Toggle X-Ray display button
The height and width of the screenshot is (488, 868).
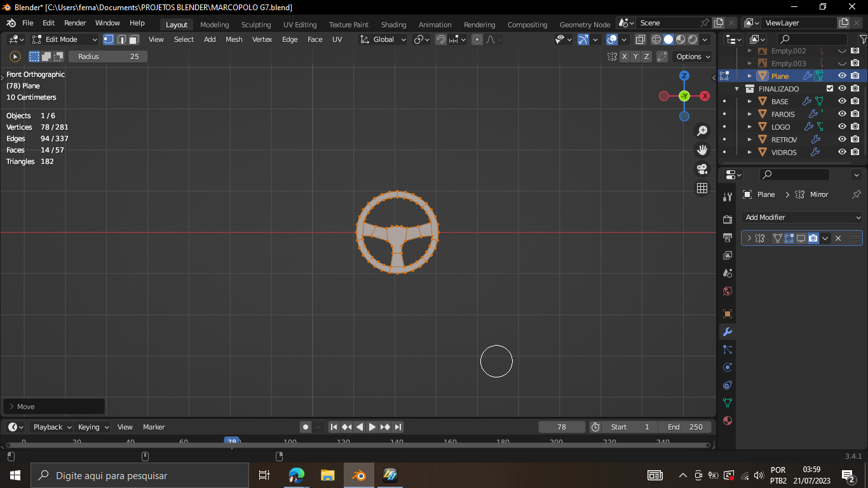[x=641, y=39]
